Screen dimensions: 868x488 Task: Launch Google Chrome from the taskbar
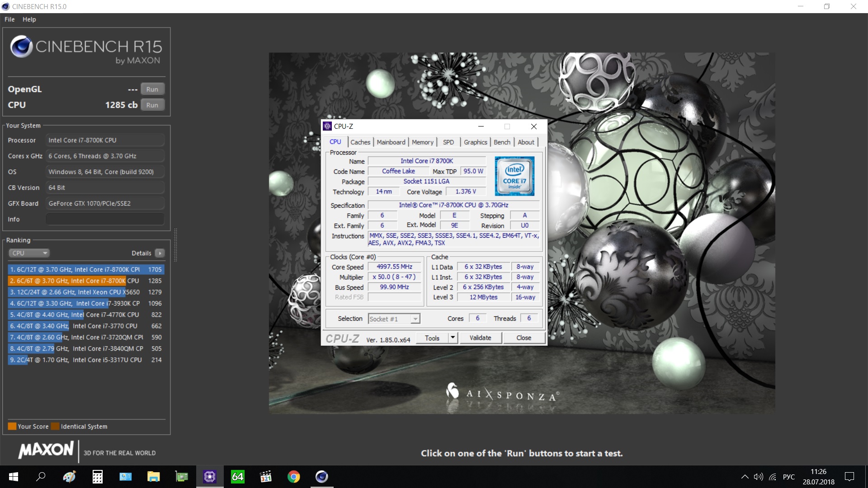[293, 476]
